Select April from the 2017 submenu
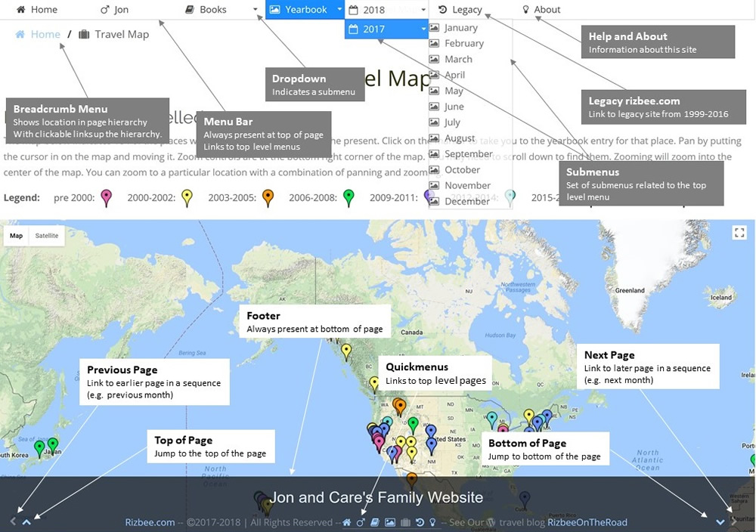This screenshot has height=532, width=756. [x=448, y=75]
